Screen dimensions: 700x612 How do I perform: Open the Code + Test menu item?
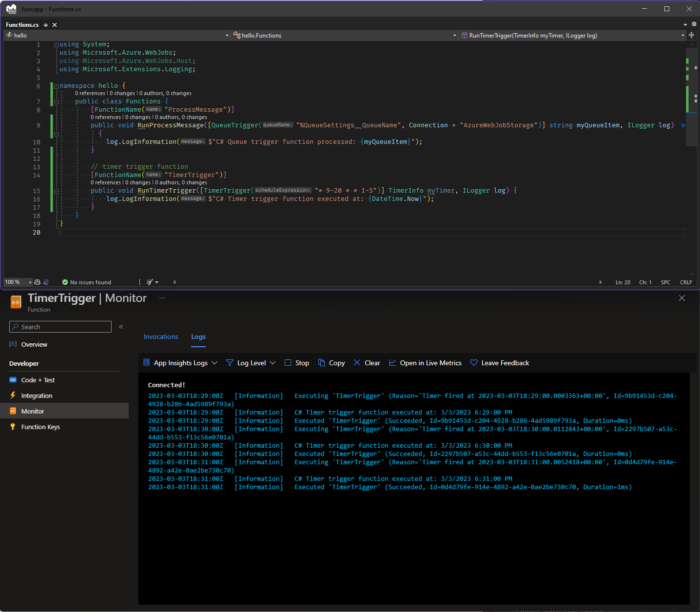pyautogui.click(x=38, y=380)
